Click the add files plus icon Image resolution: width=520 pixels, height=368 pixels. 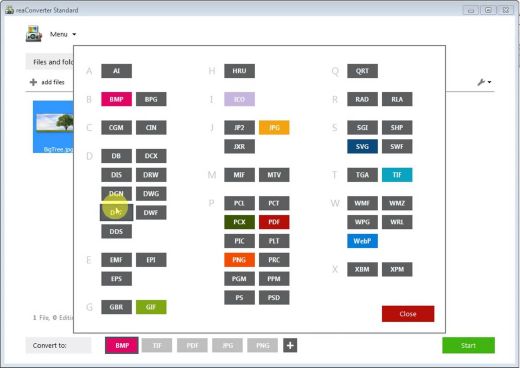coord(33,82)
